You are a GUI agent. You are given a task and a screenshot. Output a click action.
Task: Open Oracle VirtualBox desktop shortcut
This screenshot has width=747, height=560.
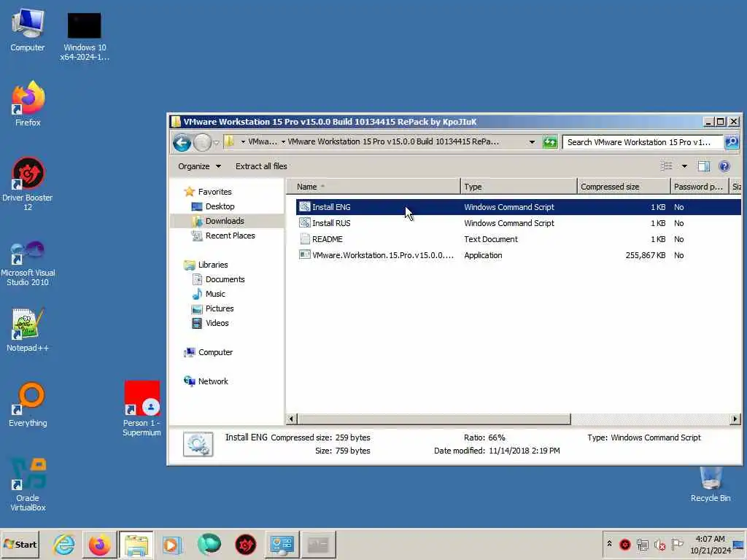point(28,485)
